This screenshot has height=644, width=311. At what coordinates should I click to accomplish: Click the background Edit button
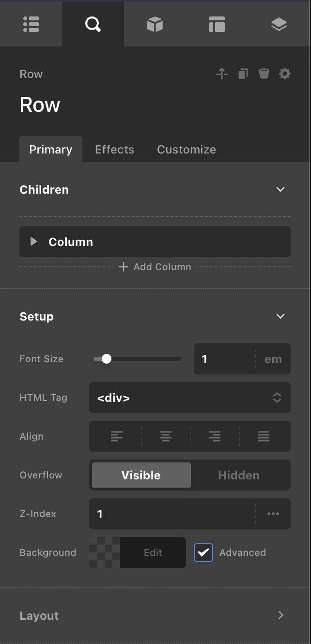tap(153, 552)
